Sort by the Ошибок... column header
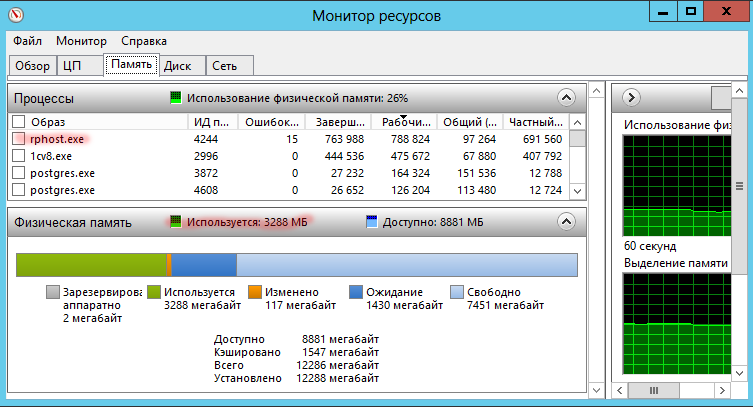The image size is (753, 407). coord(272,122)
